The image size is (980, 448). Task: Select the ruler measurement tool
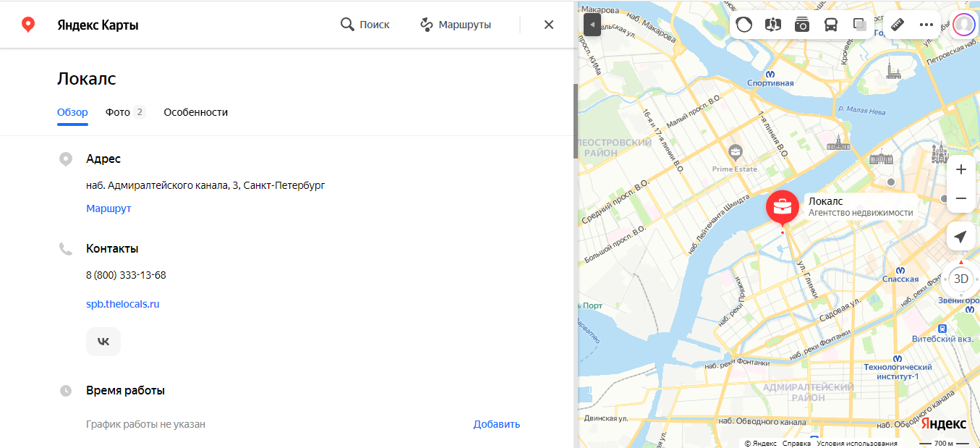pyautogui.click(x=898, y=25)
